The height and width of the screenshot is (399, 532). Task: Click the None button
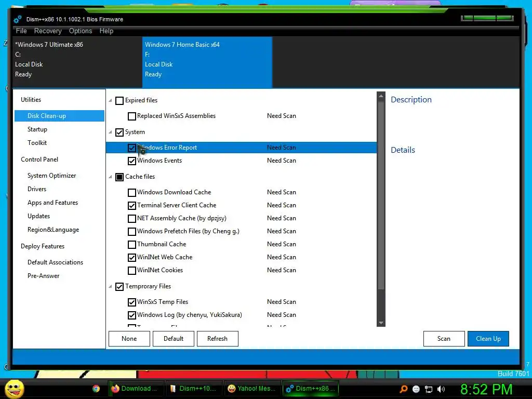(129, 339)
